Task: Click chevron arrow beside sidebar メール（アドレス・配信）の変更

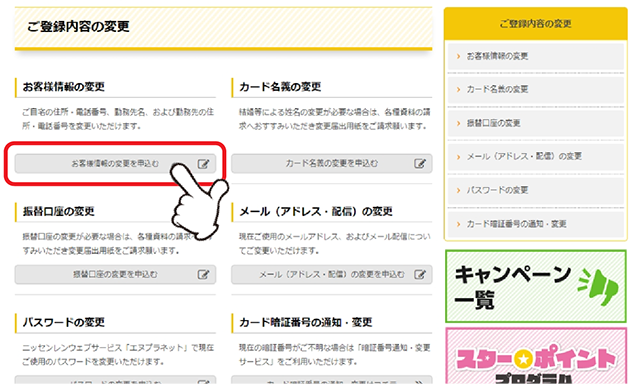Action: tap(458, 157)
